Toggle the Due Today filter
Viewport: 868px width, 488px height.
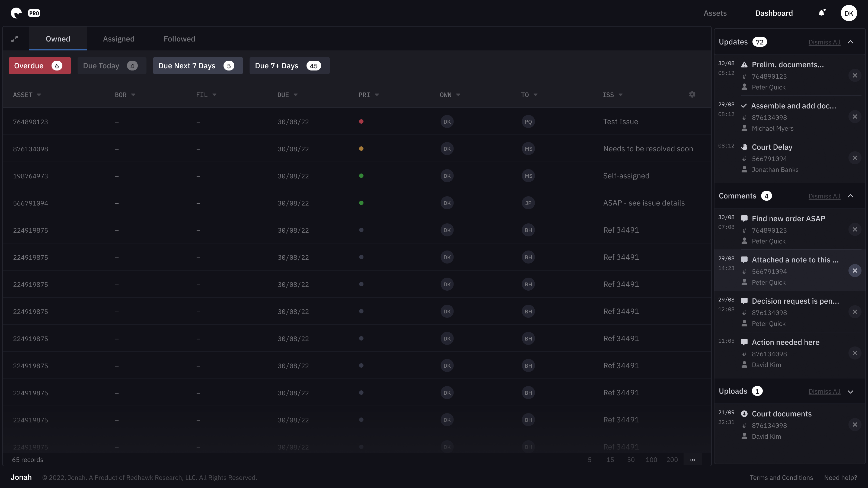pyautogui.click(x=111, y=66)
